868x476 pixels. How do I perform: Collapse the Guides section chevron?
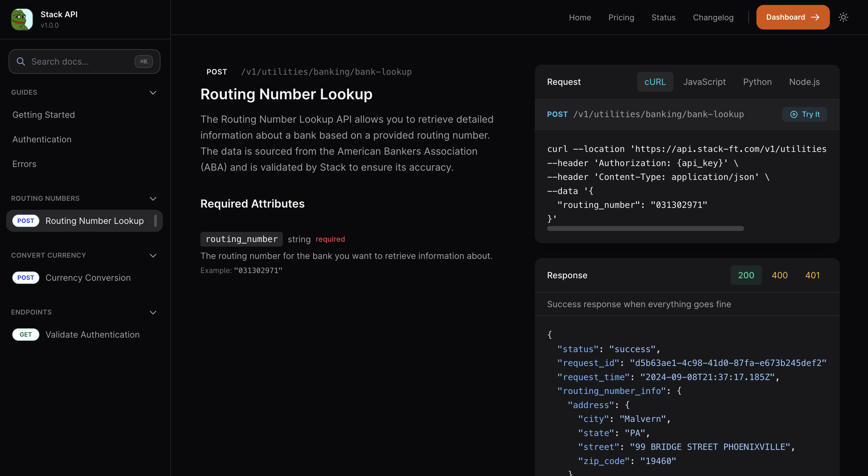[153, 92]
